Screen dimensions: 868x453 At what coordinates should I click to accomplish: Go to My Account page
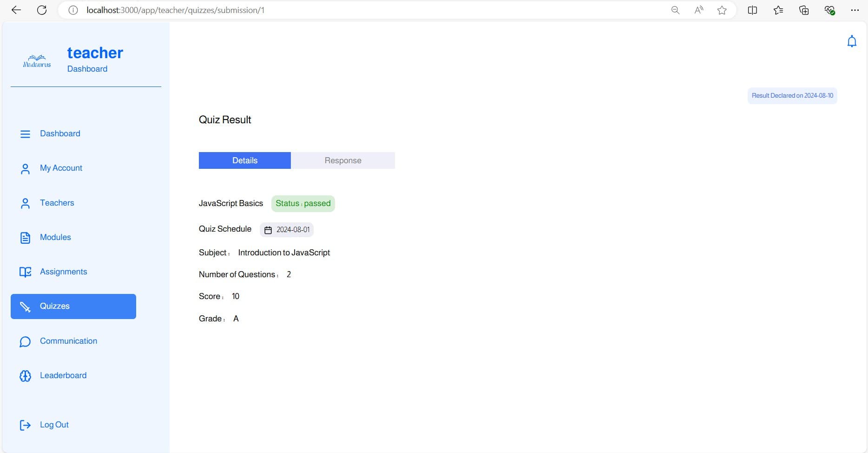click(x=61, y=168)
